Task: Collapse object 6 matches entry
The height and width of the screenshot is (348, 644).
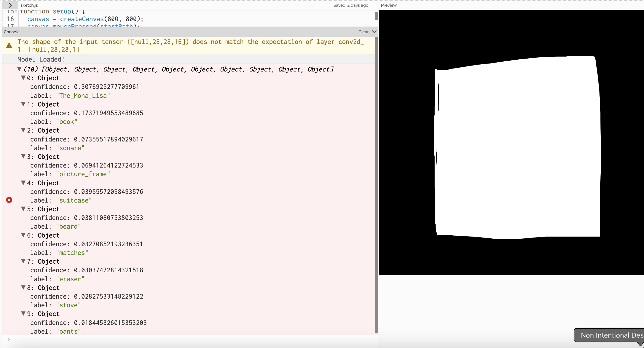Action: click(x=23, y=235)
